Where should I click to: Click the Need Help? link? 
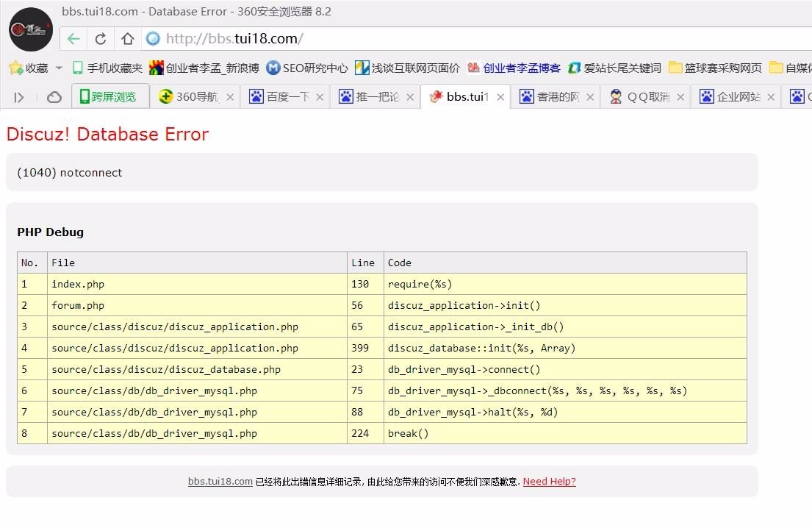tap(549, 482)
